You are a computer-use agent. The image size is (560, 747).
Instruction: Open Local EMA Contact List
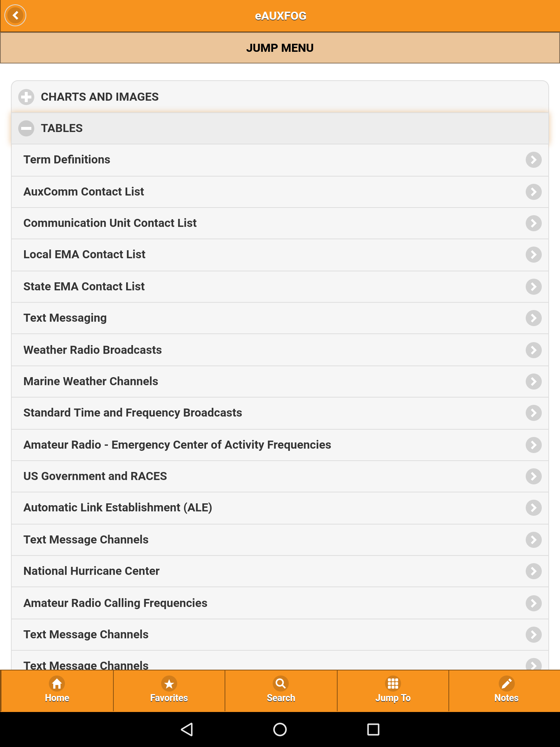tap(280, 255)
